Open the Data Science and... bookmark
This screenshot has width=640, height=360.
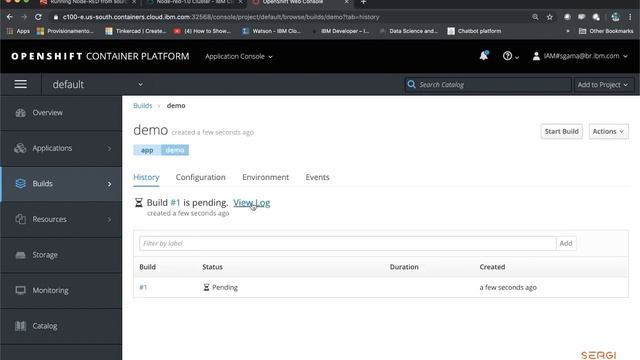click(x=409, y=31)
